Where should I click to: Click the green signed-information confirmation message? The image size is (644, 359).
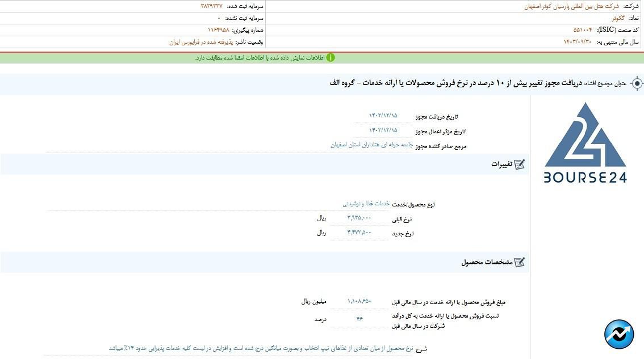click(x=260, y=58)
